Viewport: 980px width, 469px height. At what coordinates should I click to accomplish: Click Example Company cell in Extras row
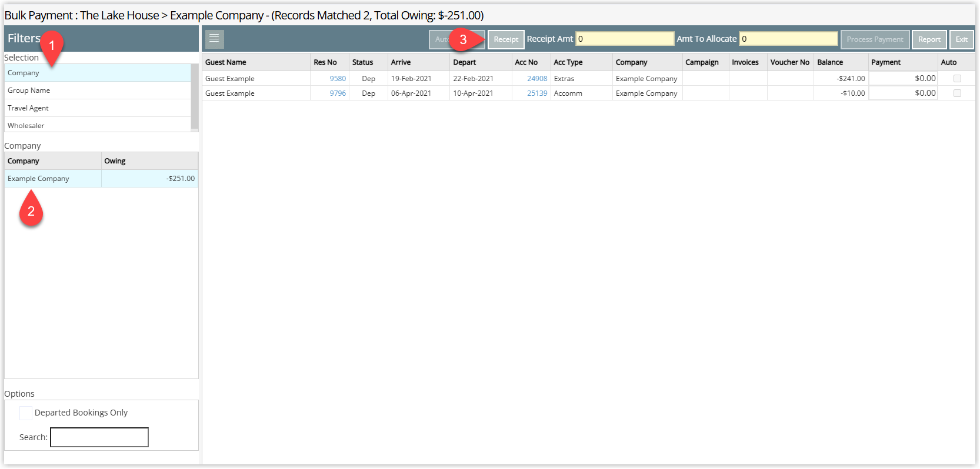646,79
